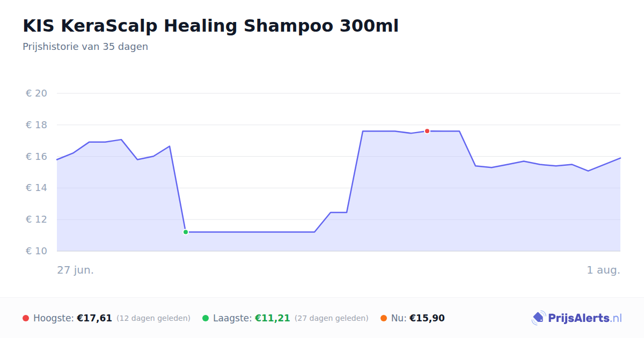Click the orange dot beside Nu

click(x=384, y=318)
